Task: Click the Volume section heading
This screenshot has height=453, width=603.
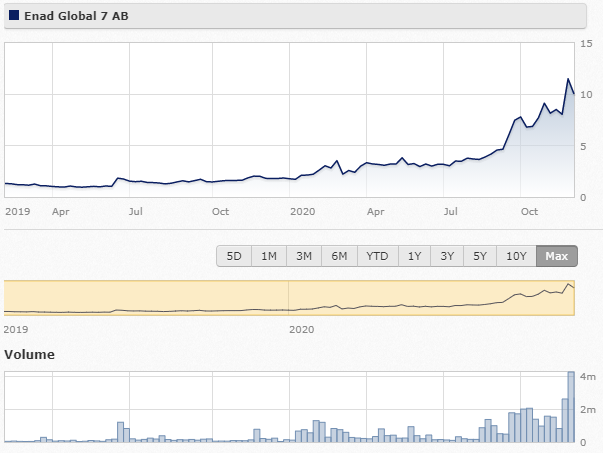Action: [29, 354]
